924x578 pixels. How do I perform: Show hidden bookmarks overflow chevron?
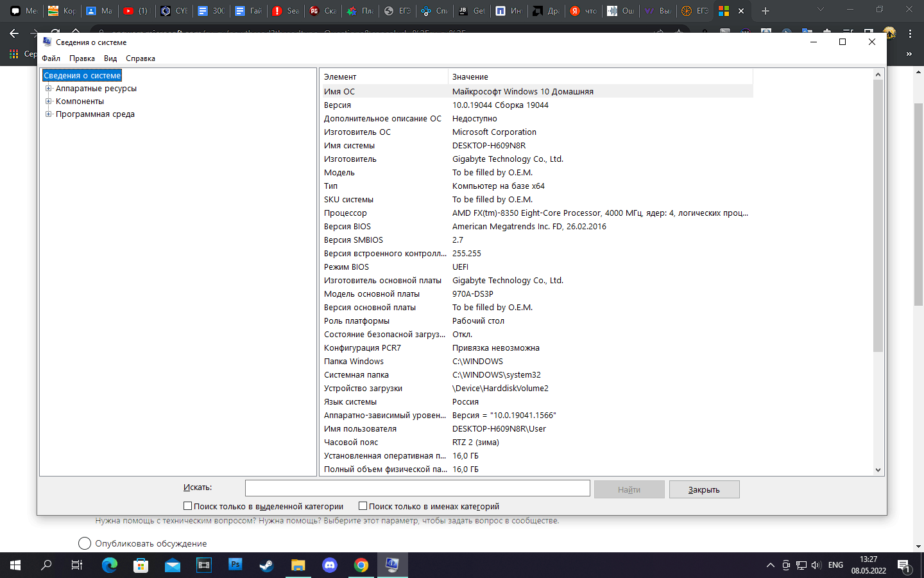tap(909, 54)
